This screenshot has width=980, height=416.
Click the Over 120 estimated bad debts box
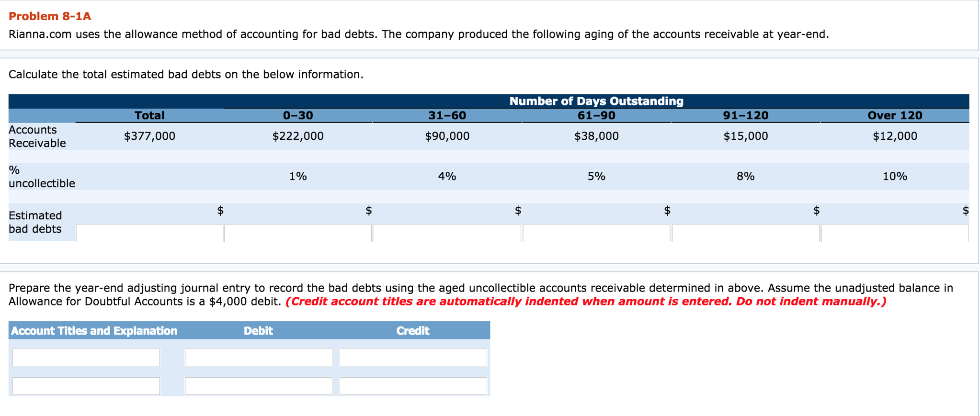coord(895,233)
